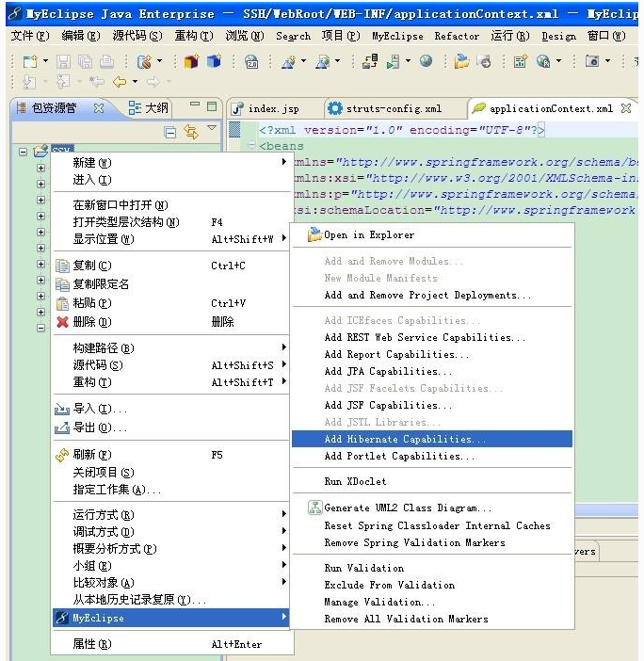
Task: Expand the 构建路径(B) submenu arrow
Action: (284, 347)
